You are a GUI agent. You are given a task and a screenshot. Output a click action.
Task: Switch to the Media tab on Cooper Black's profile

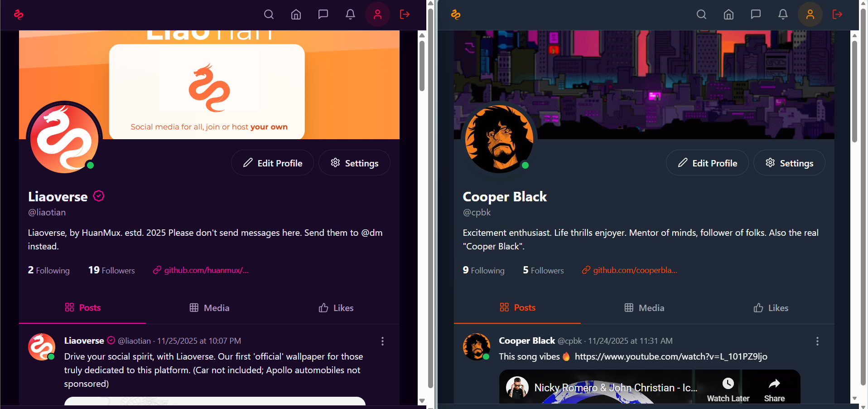click(x=644, y=307)
